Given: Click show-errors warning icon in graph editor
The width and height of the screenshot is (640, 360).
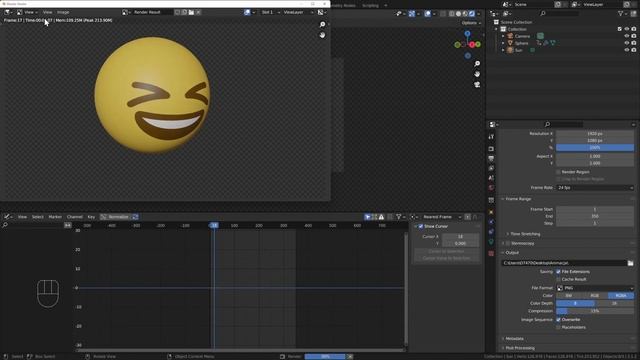Looking at the screenshot, I should click(x=381, y=217).
